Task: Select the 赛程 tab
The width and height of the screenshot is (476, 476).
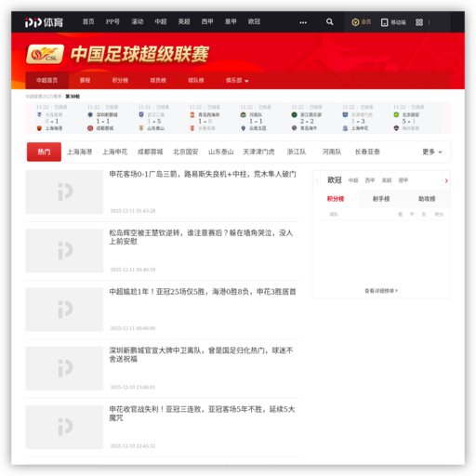Action: pyautogui.click(x=85, y=81)
